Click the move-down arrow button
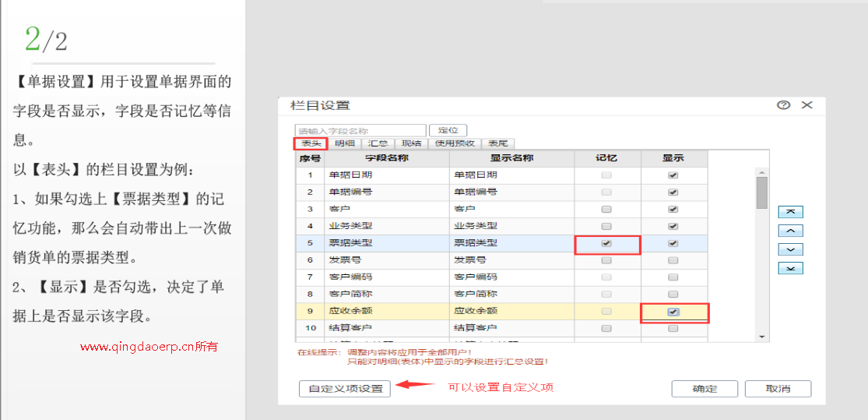 point(790,249)
